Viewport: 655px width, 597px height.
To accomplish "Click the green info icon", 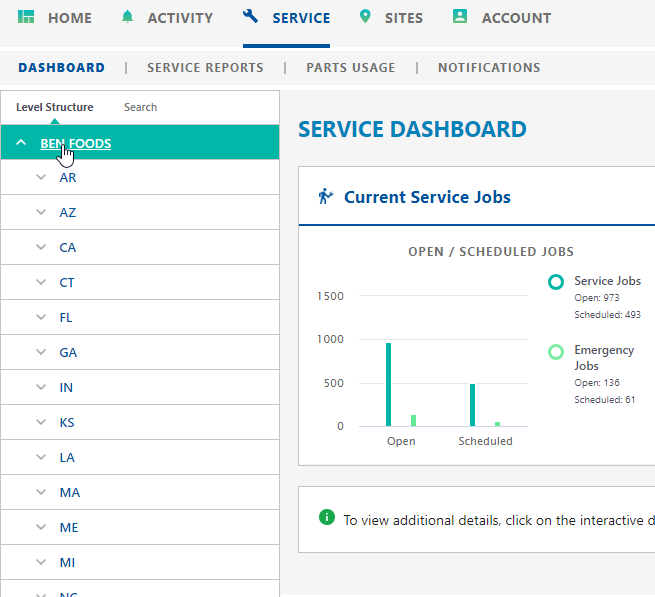I will [x=326, y=517].
